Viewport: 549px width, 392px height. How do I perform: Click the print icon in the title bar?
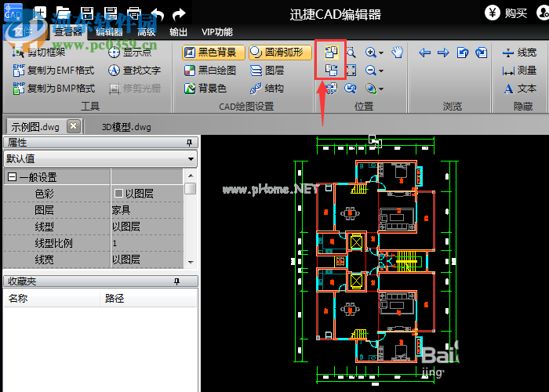pyautogui.click(x=134, y=13)
